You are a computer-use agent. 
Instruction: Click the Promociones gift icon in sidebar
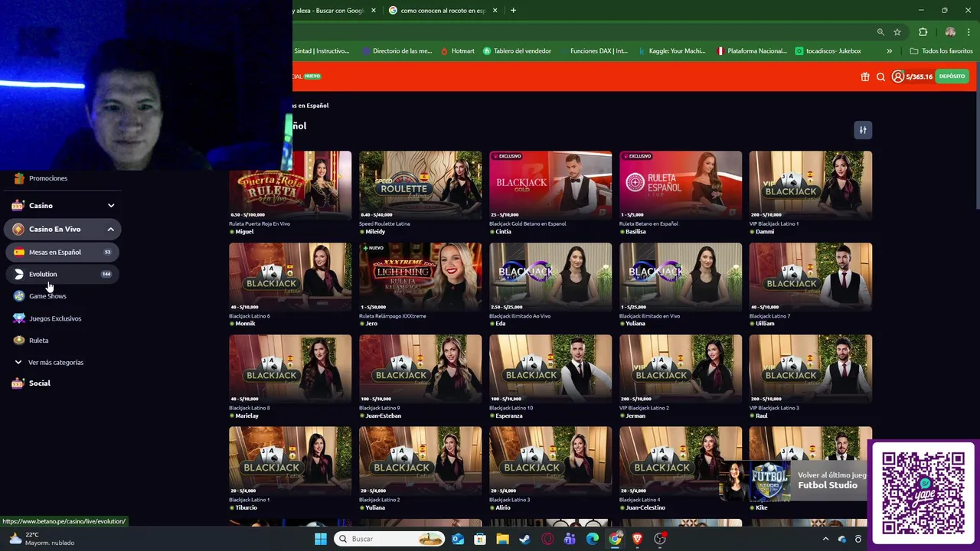pos(19,178)
